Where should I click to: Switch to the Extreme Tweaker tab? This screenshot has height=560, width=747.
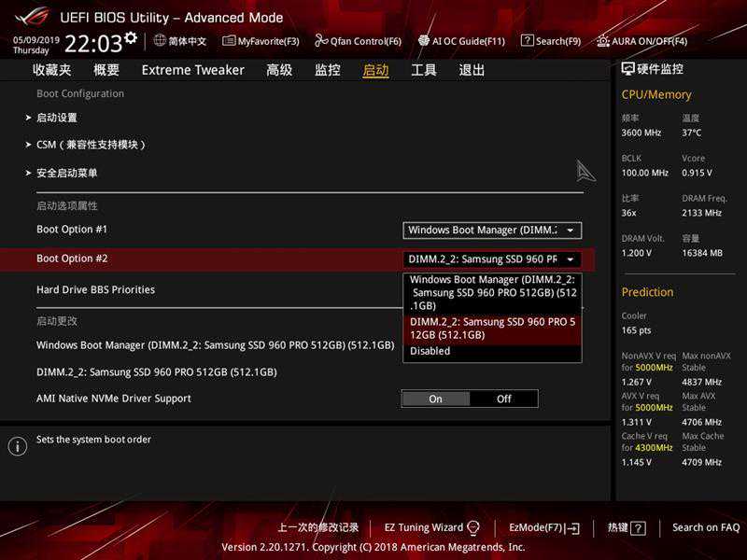[x=192, y=70]
